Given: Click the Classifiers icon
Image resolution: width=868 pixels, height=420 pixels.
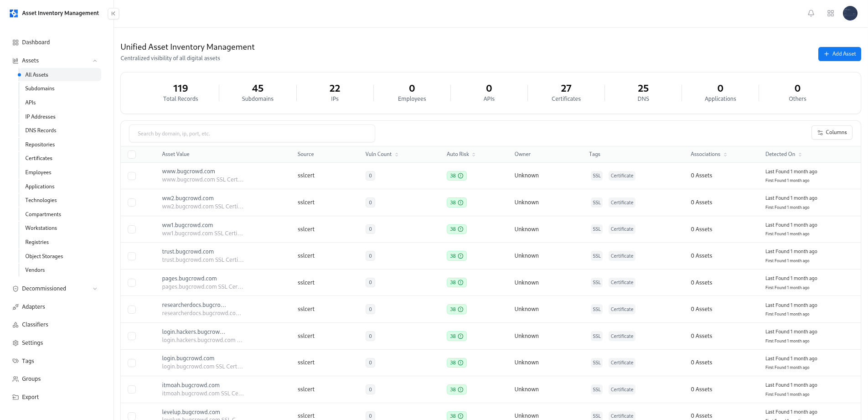Looking at the screenshot, I should pos(15,325).
